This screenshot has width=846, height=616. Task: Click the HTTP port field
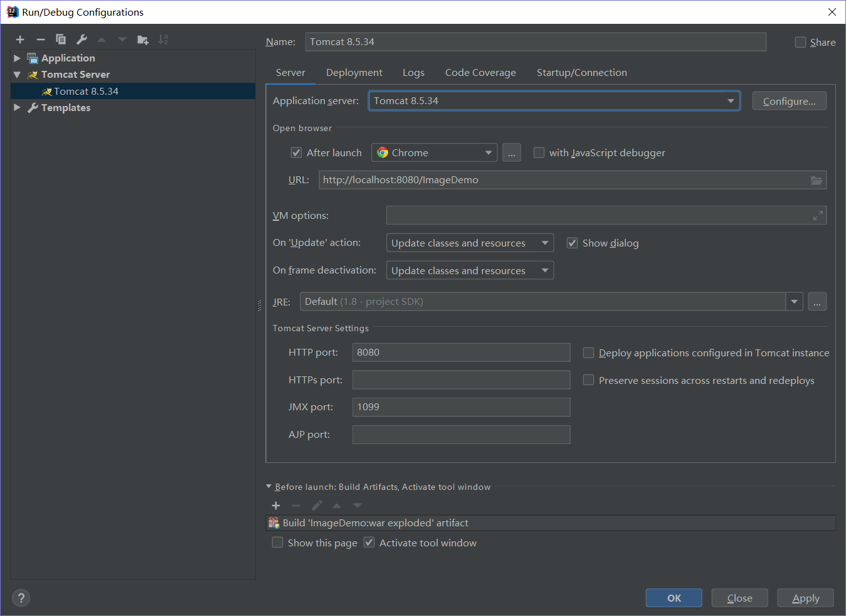[x=462, y=353]
